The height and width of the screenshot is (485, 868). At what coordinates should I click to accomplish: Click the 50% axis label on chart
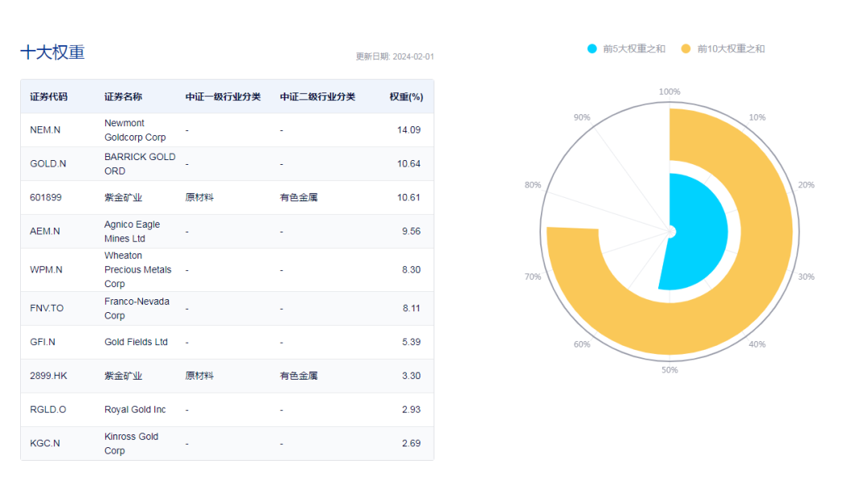click(x=669, y=370)
